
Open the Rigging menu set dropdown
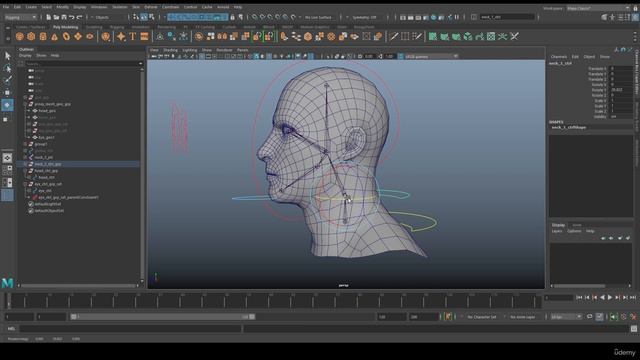[20, 17]
